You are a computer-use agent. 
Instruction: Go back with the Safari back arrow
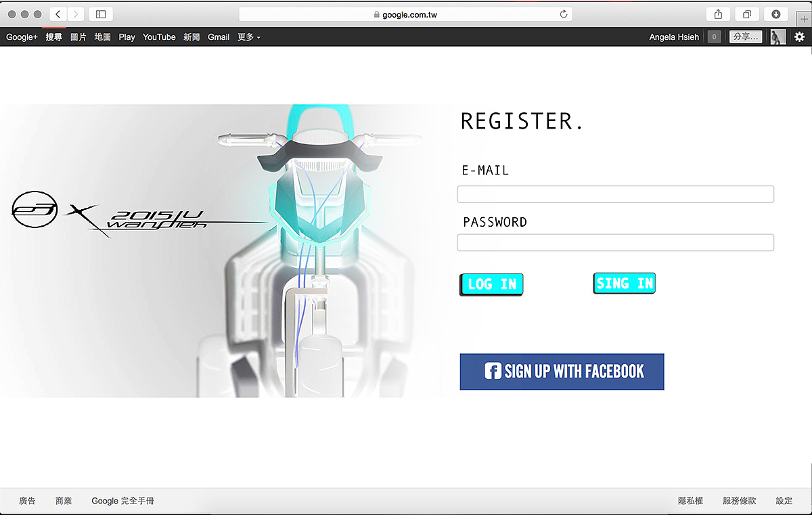58,14
